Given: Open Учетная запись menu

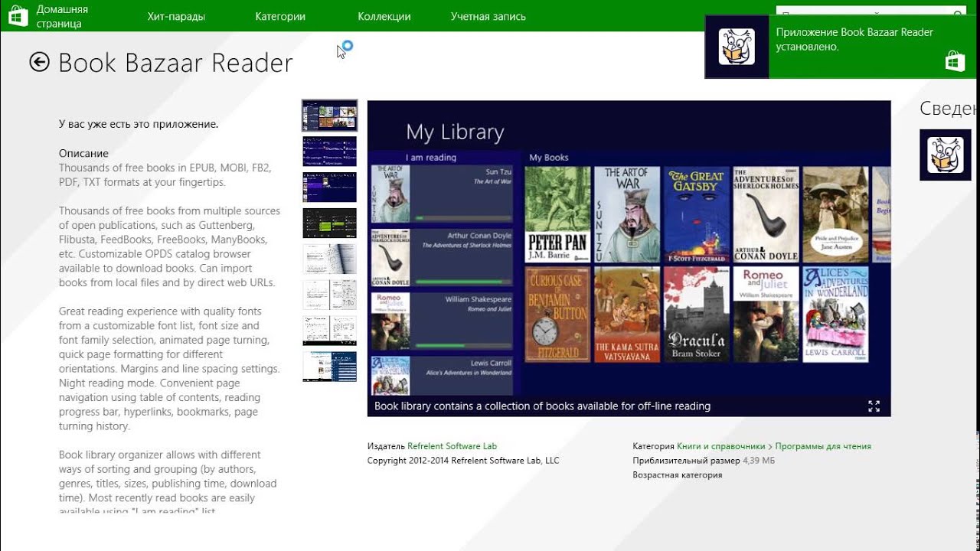Looking at the screenshot, I should tap(488, 16).
